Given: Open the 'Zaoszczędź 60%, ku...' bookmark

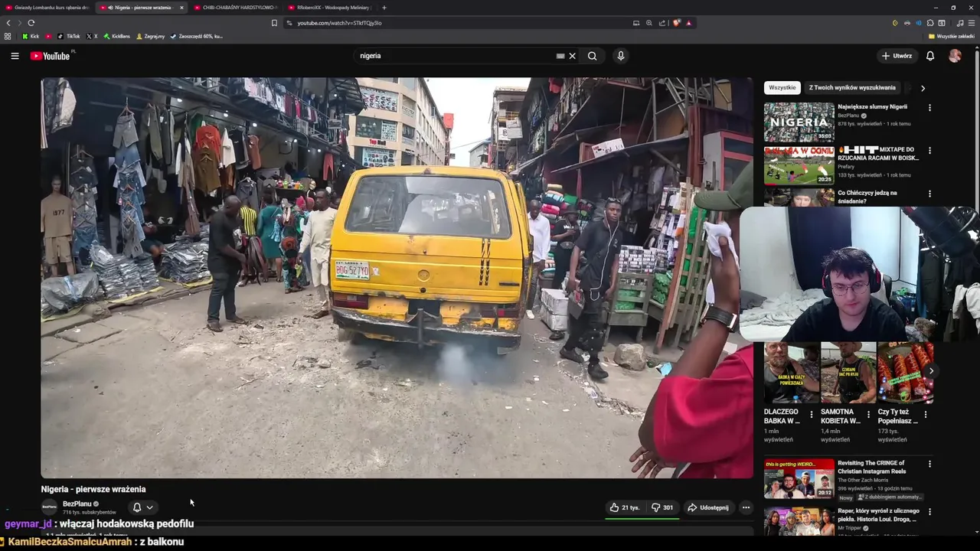Looking at the screenshot, I should click(197, 36).
